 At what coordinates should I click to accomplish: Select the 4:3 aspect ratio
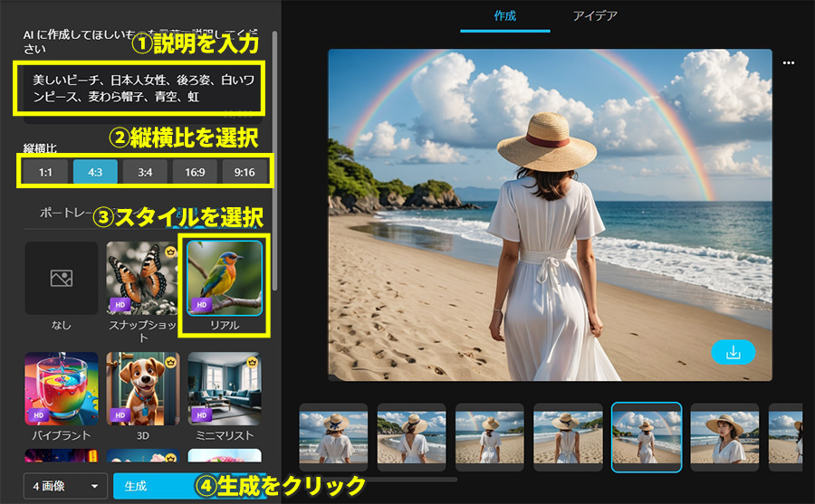click(95, 172)
